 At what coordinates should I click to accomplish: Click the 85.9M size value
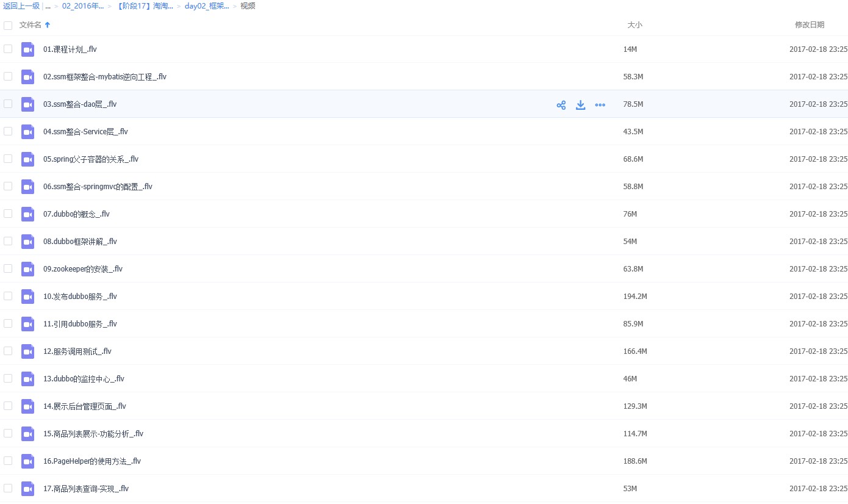(x=633, y=324)
